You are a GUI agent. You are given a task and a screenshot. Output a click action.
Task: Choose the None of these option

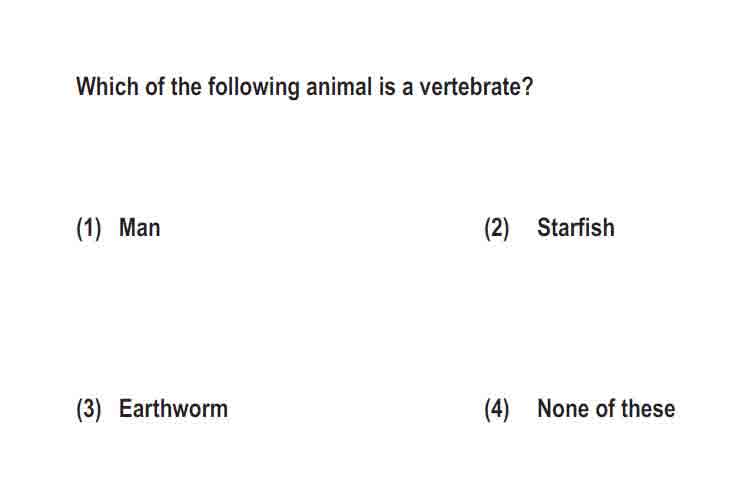point(606,409)
